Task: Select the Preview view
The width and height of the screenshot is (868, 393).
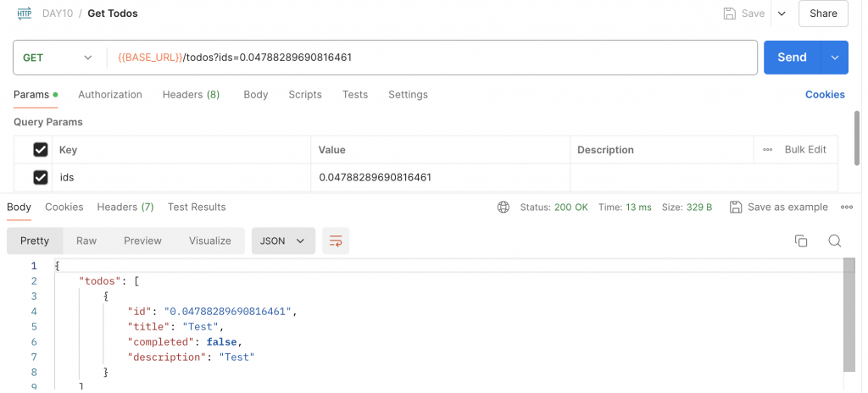Action: coord(142,241)
